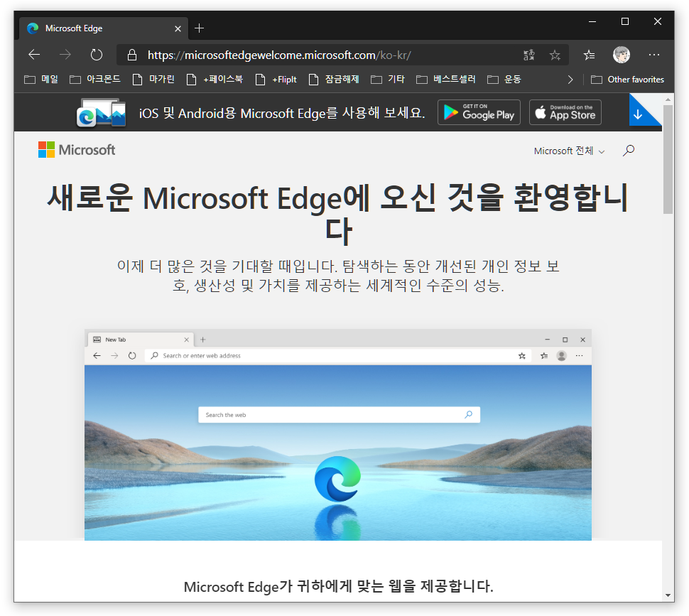Click the Microsoft logo

(x=77, y=150)
